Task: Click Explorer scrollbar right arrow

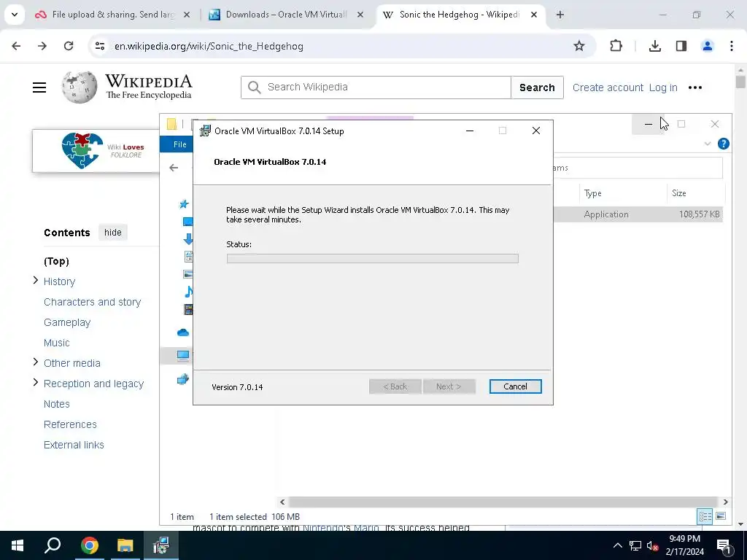Action: (726, 502)
